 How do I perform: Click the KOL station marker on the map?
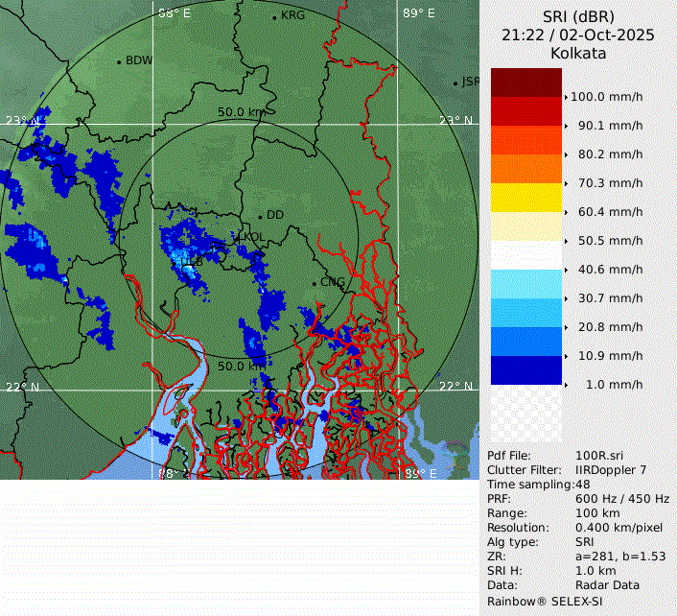pyautogui.click(x=238, y=233)
